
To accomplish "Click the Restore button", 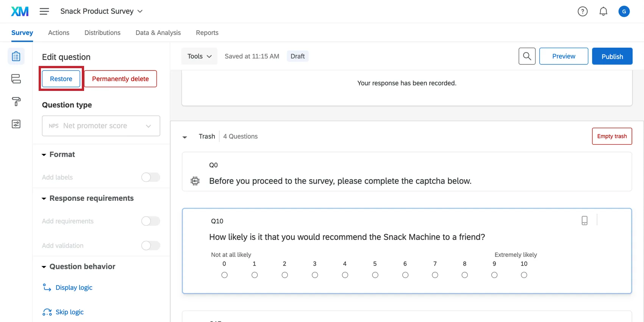I will 61,79.
